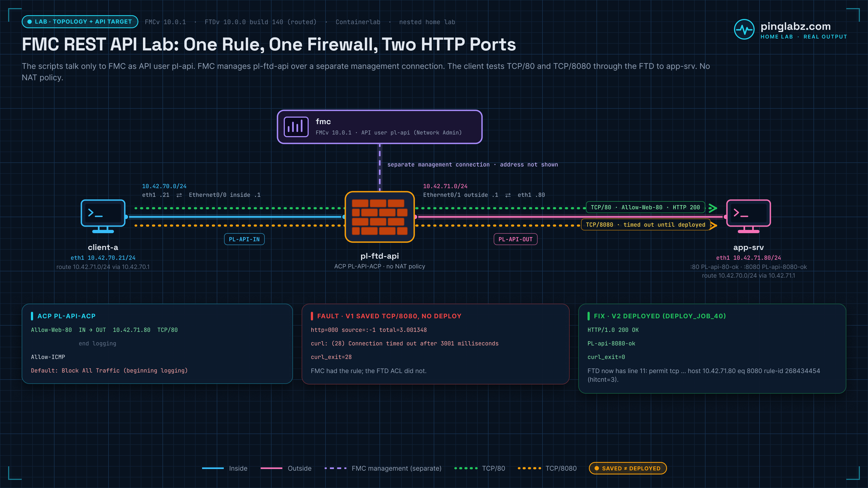
Task: Click the curl_exit=0 line
Action: coord(606,357)
